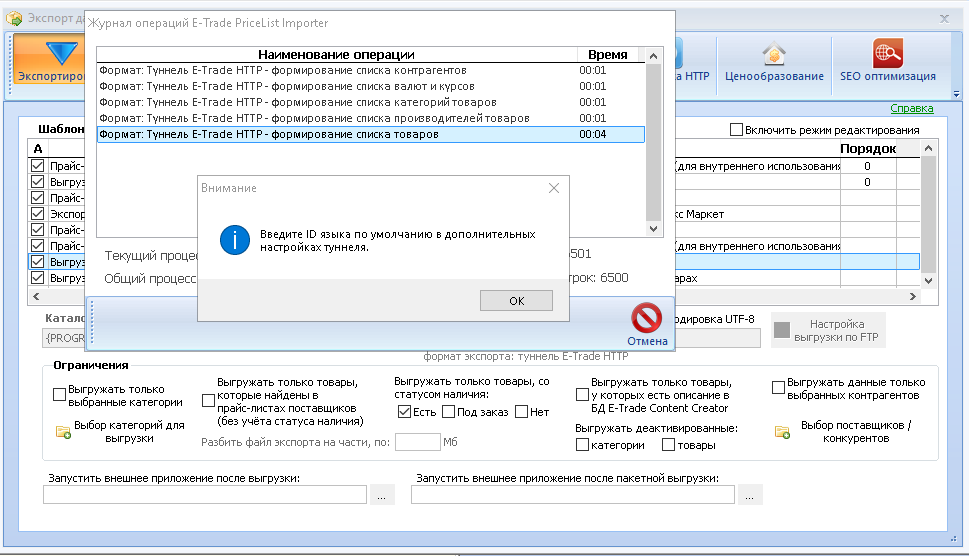Click the split file size Мб input field
The image size is (969, 556).
pyautogui.click(x=417, y=442)
